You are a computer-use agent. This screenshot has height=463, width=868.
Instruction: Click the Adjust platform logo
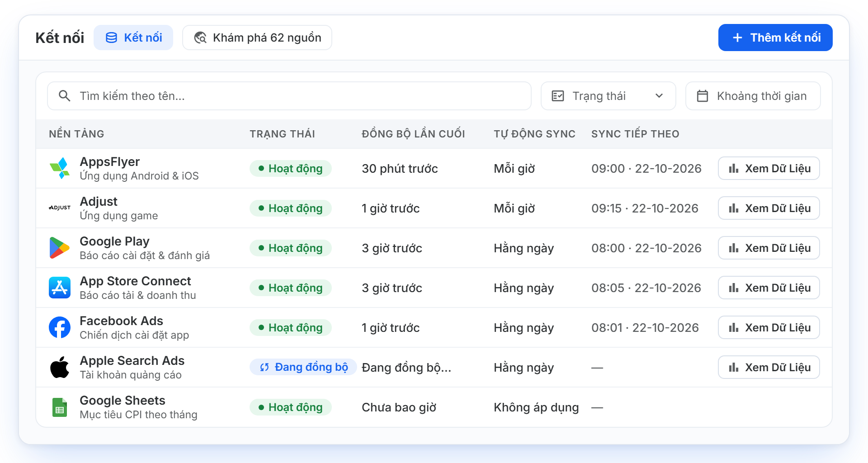click(x=60, y=208)
